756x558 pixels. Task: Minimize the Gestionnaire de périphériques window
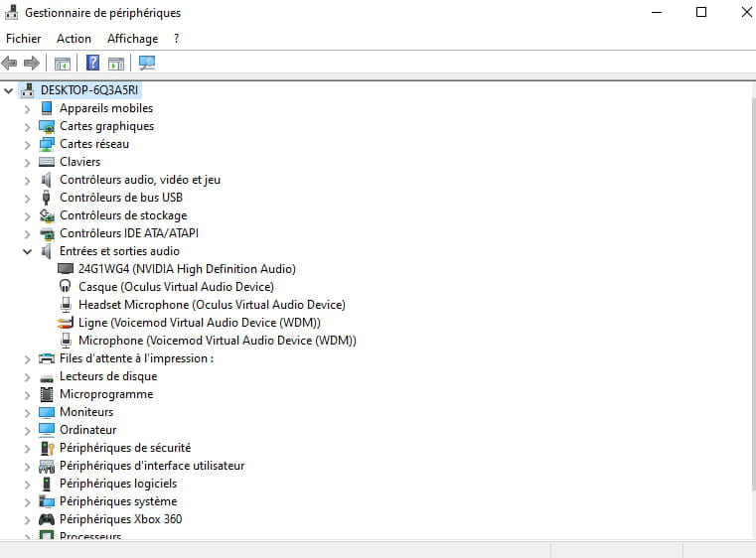(x=657, y=12)
